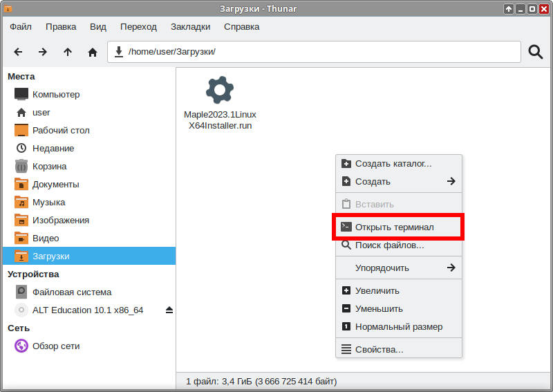Click the Корзина trash icon
The height and width of the screenshot is (392, 553).
(x=21, y=166)
